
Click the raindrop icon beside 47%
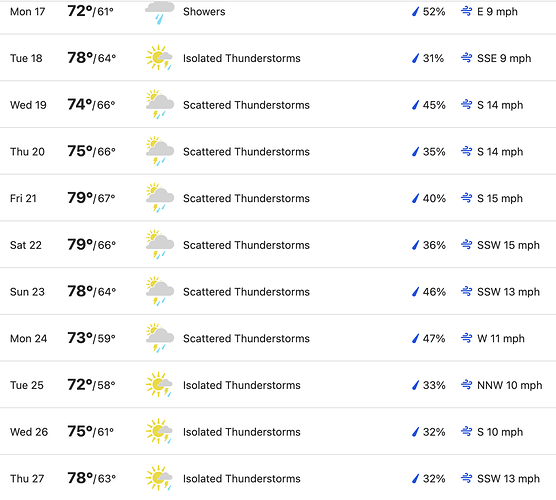coord(415,339)
